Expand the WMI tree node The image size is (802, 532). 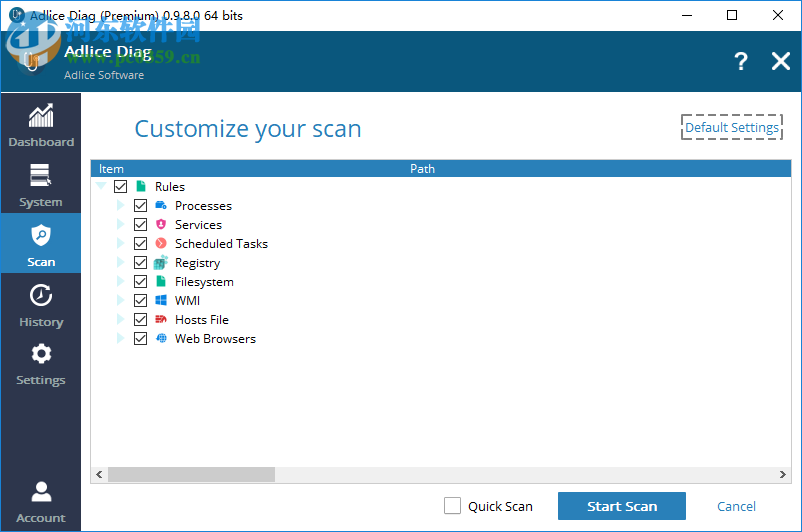tap(120, 300)
